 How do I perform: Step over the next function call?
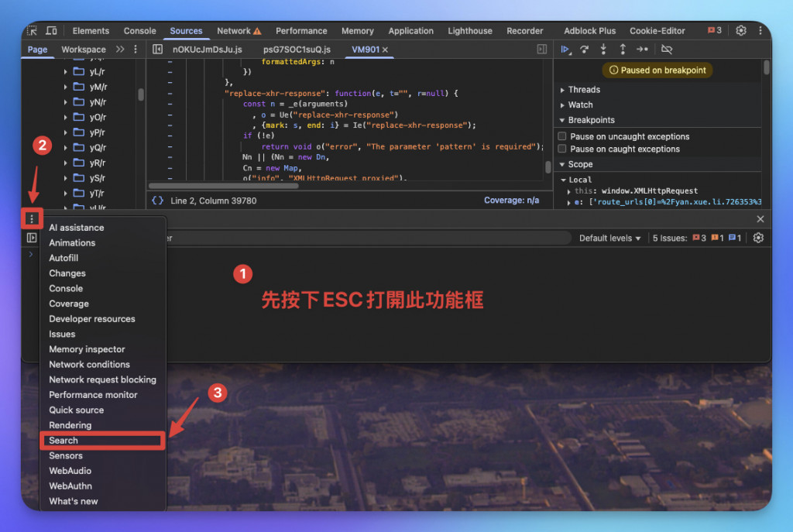pyautogui.click(x=584, y=49)
